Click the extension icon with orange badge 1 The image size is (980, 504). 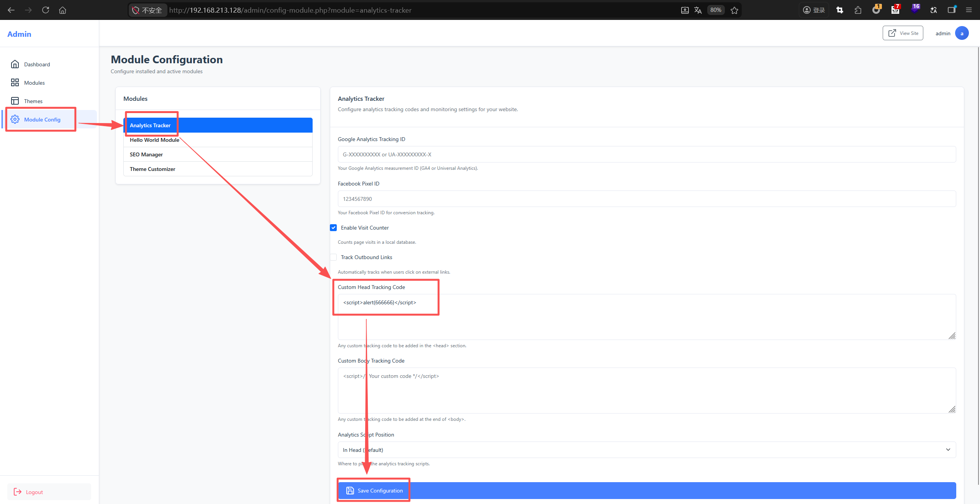(877, 10)
